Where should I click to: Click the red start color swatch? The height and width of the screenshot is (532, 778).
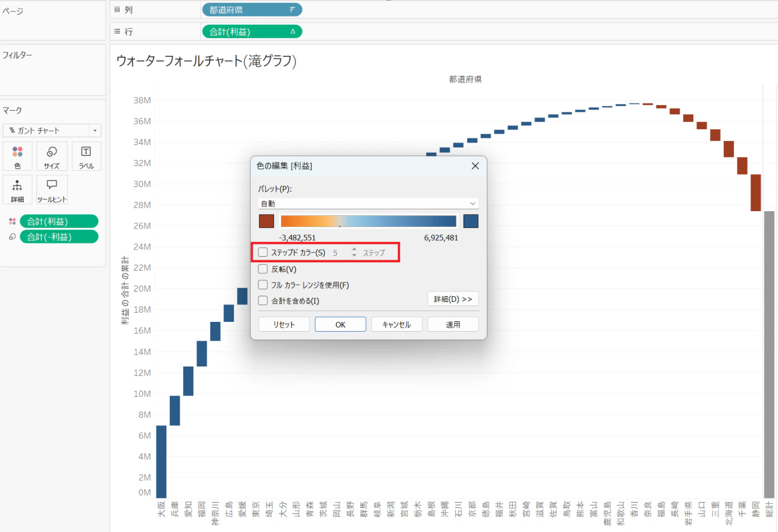(267, 221)
